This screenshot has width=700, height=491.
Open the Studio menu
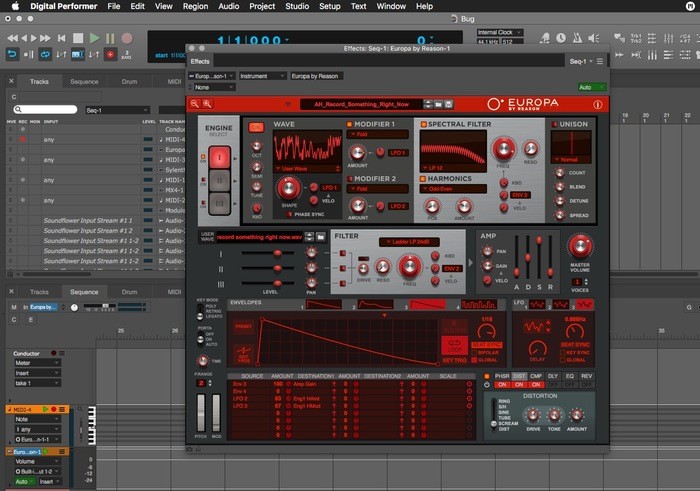(297, 6)
